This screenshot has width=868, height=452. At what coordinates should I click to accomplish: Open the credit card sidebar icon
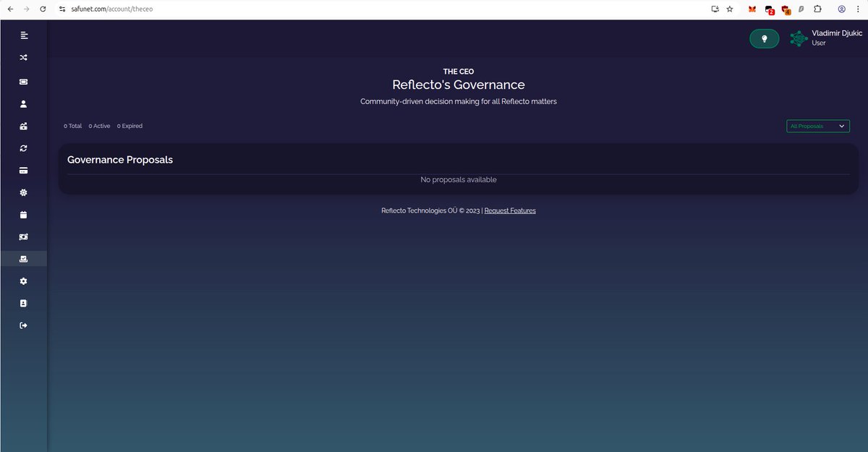pyautogui.click(x=24, y=171)
